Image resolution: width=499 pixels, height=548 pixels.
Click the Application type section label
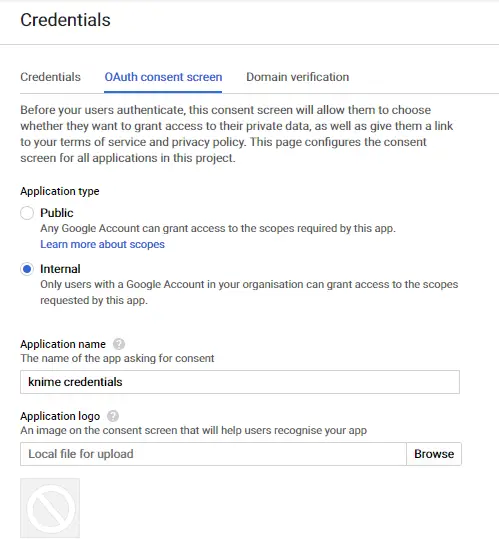[x=60, y=191]
